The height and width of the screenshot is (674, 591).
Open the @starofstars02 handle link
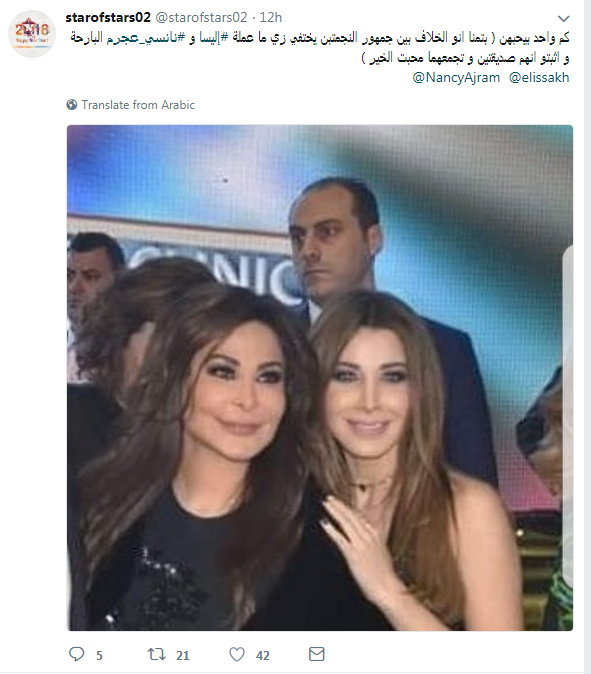point(201,17)
